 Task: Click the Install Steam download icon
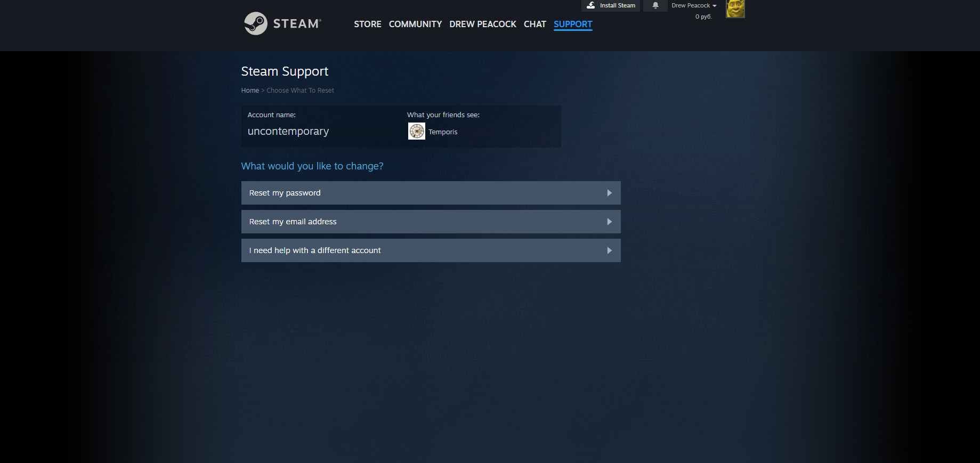[590, 5]
